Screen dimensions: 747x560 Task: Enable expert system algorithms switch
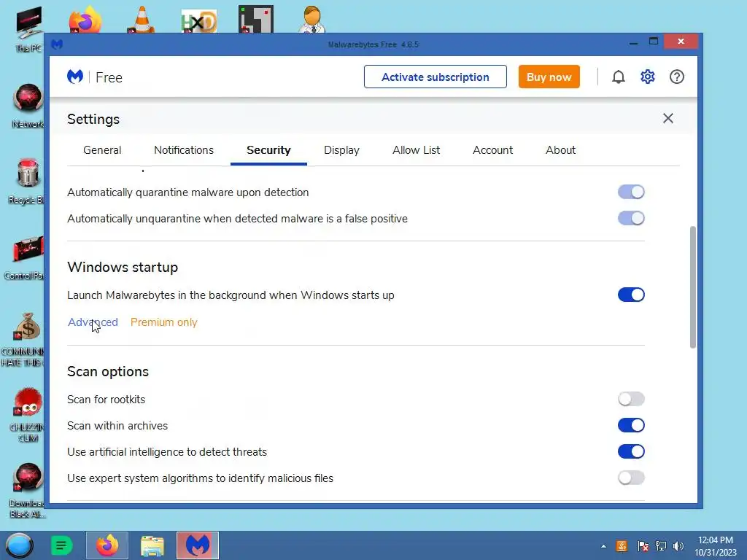(631, 478)
